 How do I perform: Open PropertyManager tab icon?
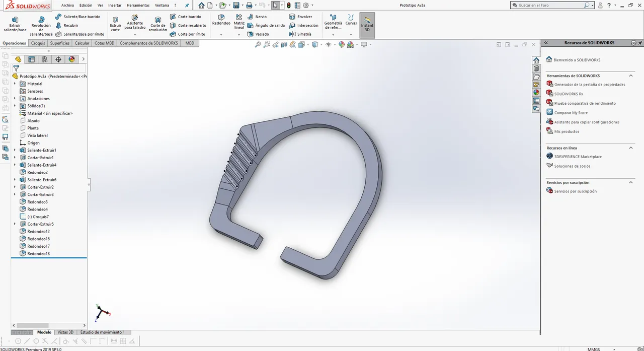32,59
